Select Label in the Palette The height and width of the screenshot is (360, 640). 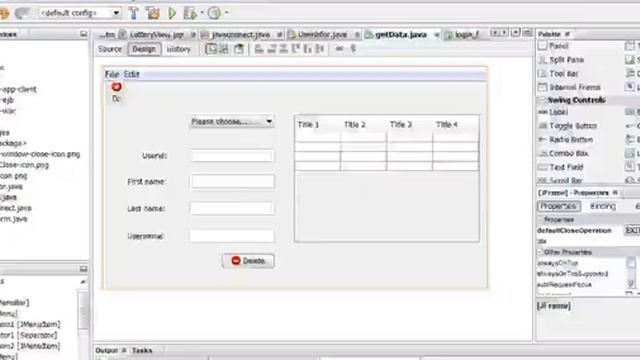pos(553,112)
